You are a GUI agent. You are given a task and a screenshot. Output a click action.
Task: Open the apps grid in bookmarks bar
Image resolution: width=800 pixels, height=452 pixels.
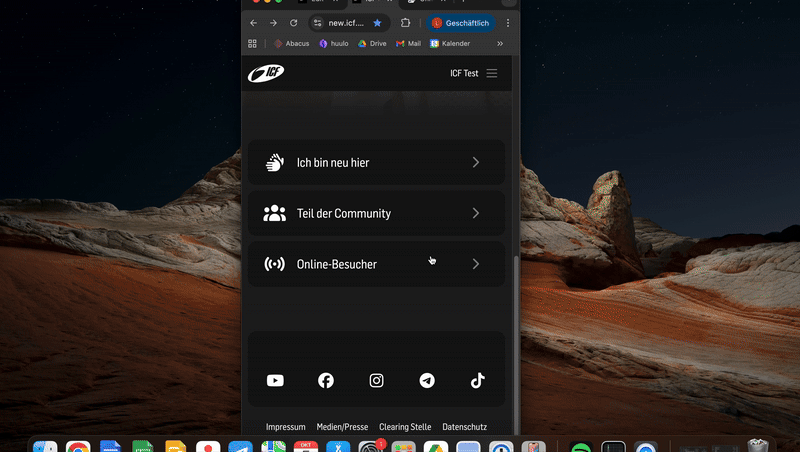(x=252, y=43)
